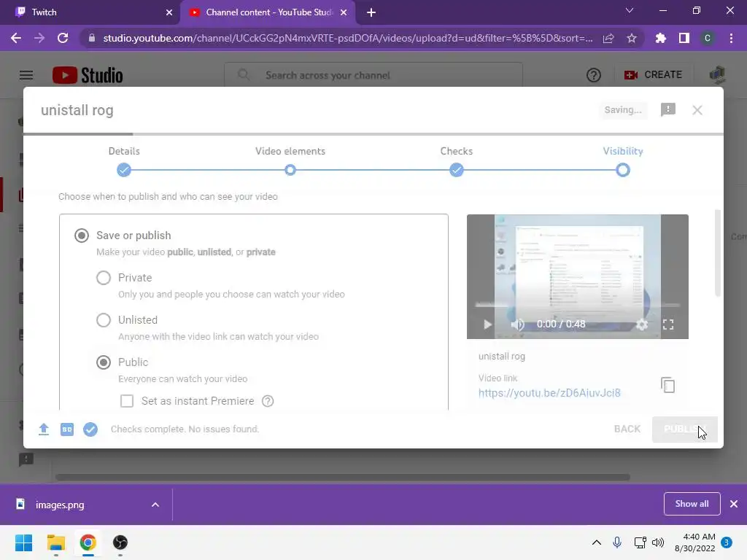Click the page horizontal scrollbar
This screenshot has width=747, height=560.
pos(343,477)
